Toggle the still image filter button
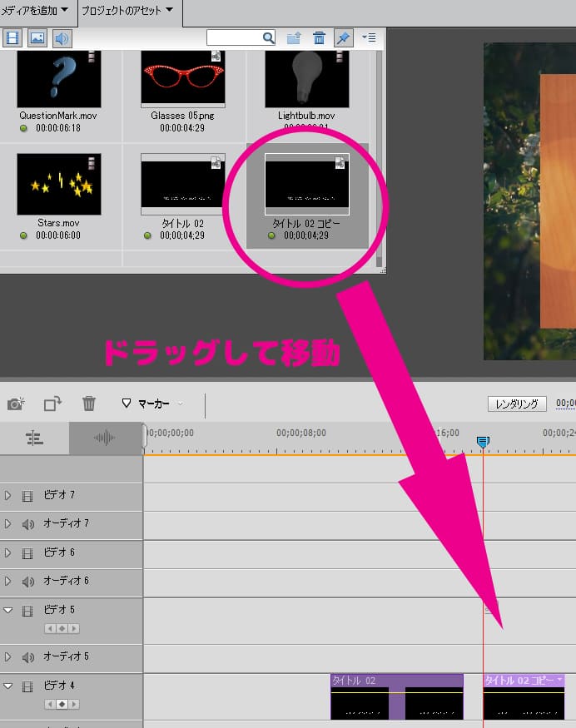This screenshot has height=728, width=576. coord(37,38)
